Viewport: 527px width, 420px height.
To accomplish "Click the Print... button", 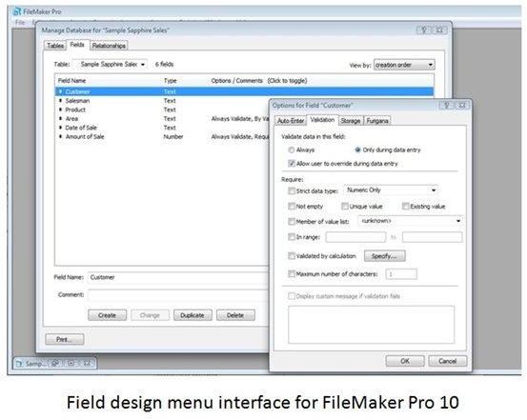I will (x=65, y=339).
